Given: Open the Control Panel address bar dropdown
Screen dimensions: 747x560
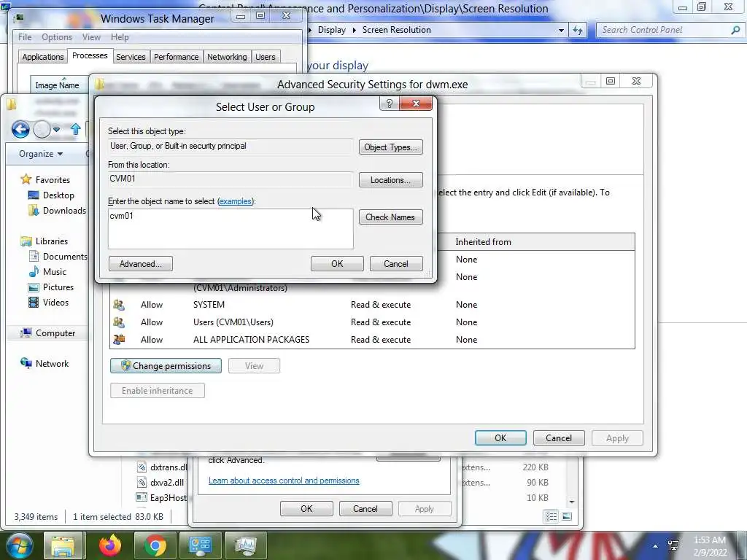Looking at the screenshot, I should pos(561,30).
